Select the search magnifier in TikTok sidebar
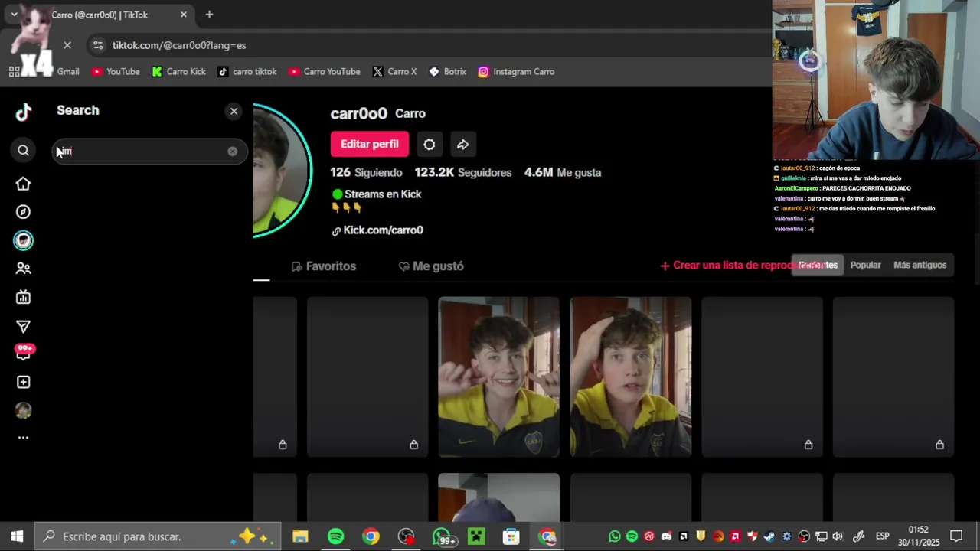The width and height of the screenshot is (980, 551). pyautogui.click(x=23, y=151)
